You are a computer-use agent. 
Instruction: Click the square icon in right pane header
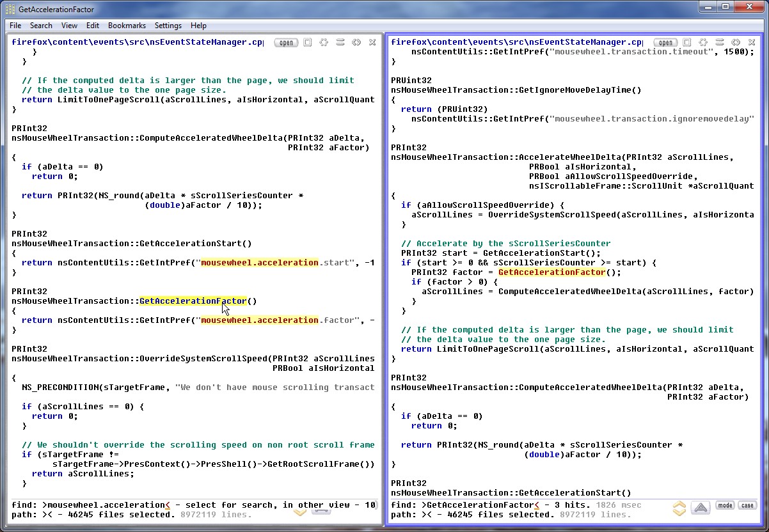(687, 43)
